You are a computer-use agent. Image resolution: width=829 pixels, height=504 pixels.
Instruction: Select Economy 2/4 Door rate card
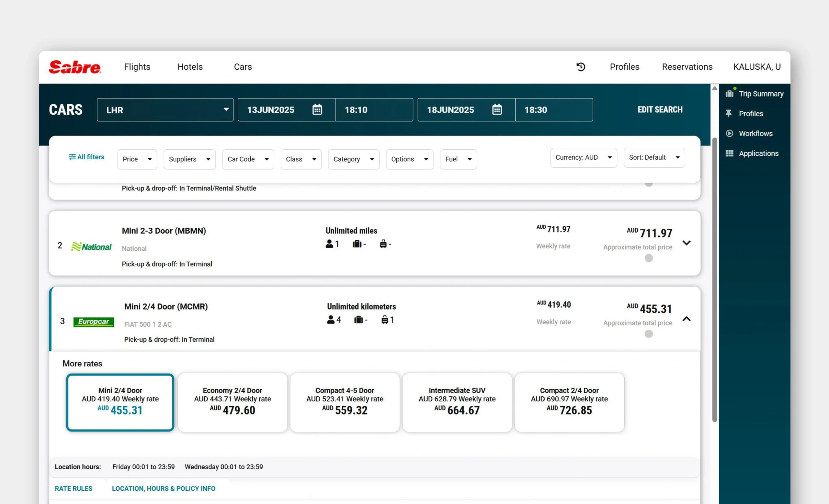pyautogui.click(x=233, y=402)
